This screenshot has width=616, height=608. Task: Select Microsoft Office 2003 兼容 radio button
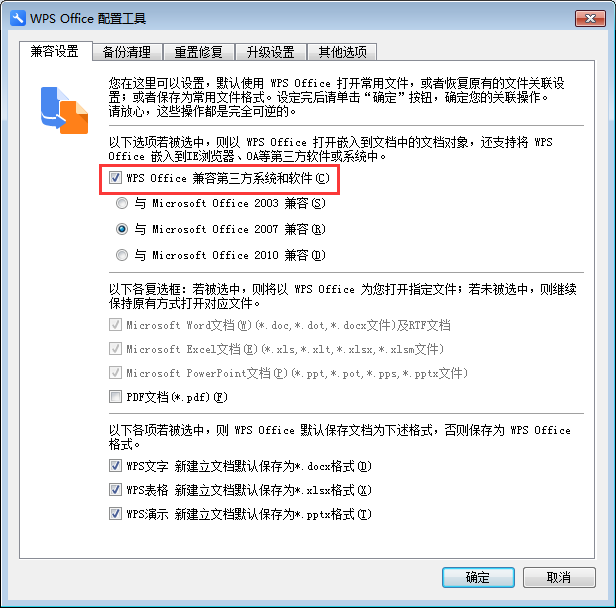[x=122, y=203]
